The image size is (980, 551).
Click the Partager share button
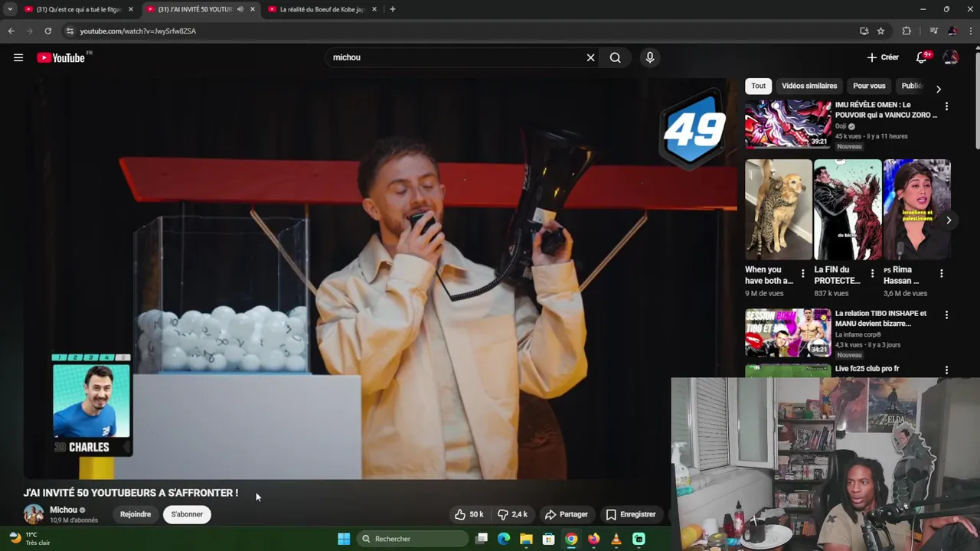[x=566, y=514]
